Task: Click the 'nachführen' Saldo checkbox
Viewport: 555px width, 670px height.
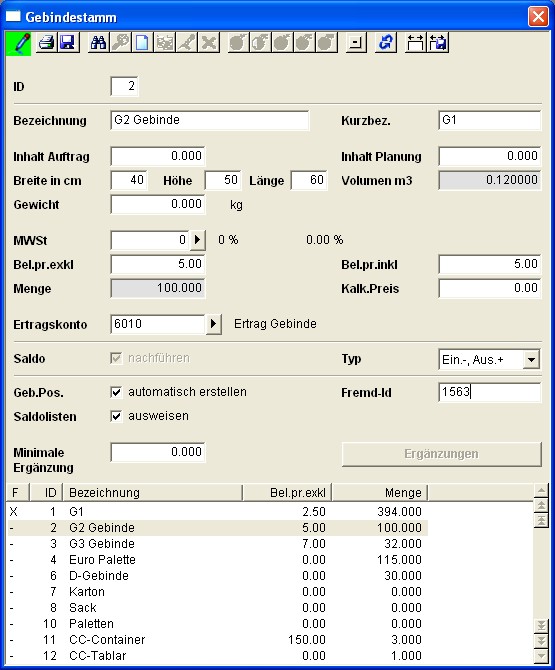Action: tap(116, 358)
